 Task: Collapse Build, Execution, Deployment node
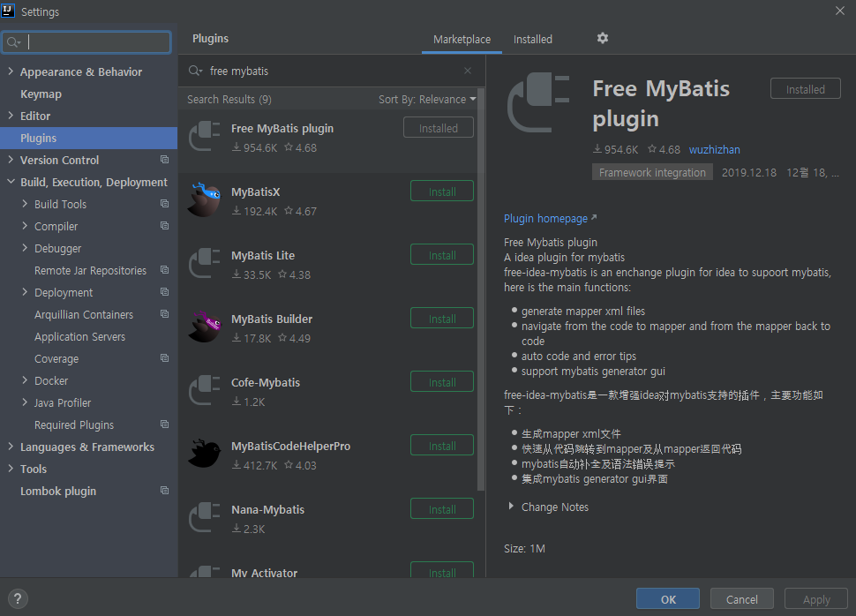coord(11,181)
